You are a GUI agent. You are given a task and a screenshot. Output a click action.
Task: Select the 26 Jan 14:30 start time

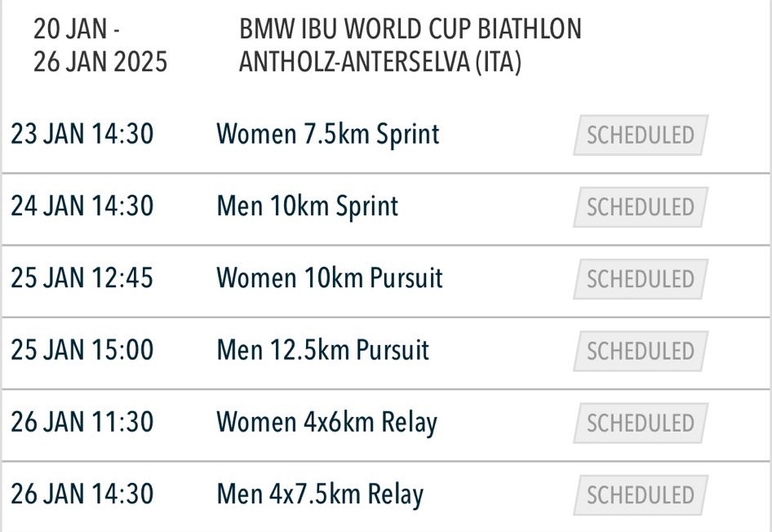[82, 494]
